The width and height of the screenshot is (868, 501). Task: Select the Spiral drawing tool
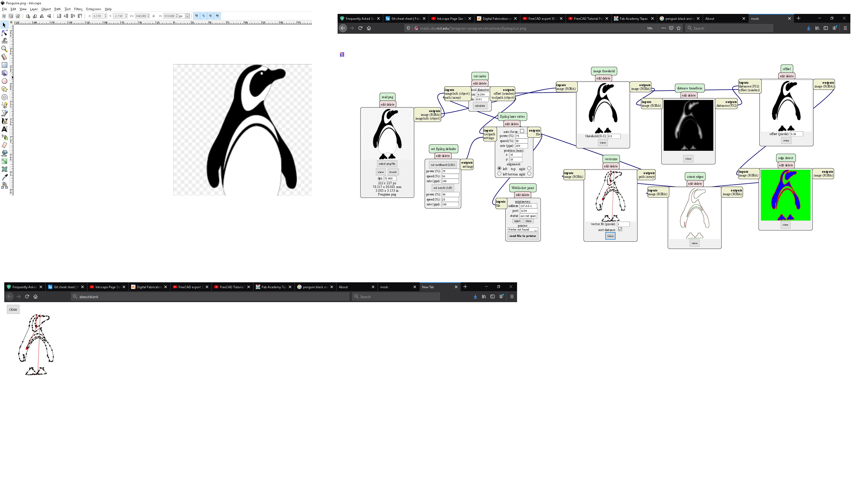(5, 97)
